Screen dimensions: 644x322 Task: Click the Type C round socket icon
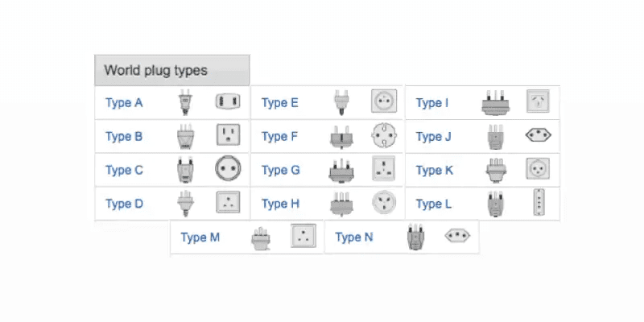(x=228, y=168)
